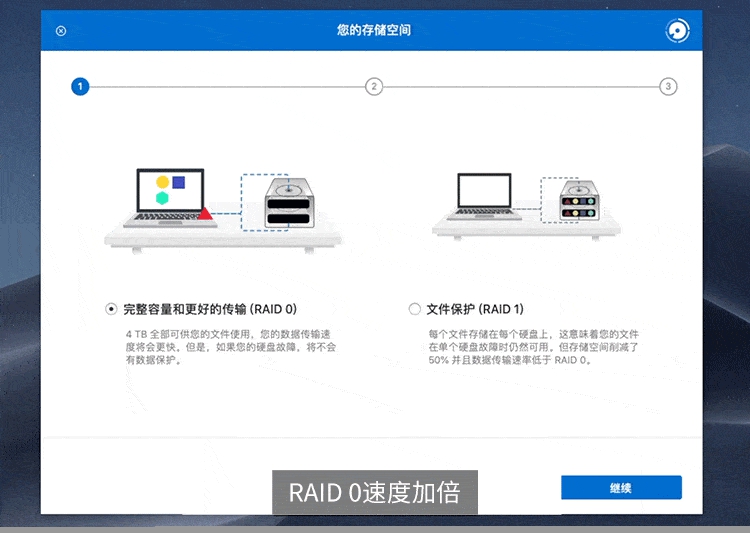This screenshot has height=533, width=750.
Task: Go to step 1 in the progress indicator
Action: pyautogui.click(x=80, y=87)
